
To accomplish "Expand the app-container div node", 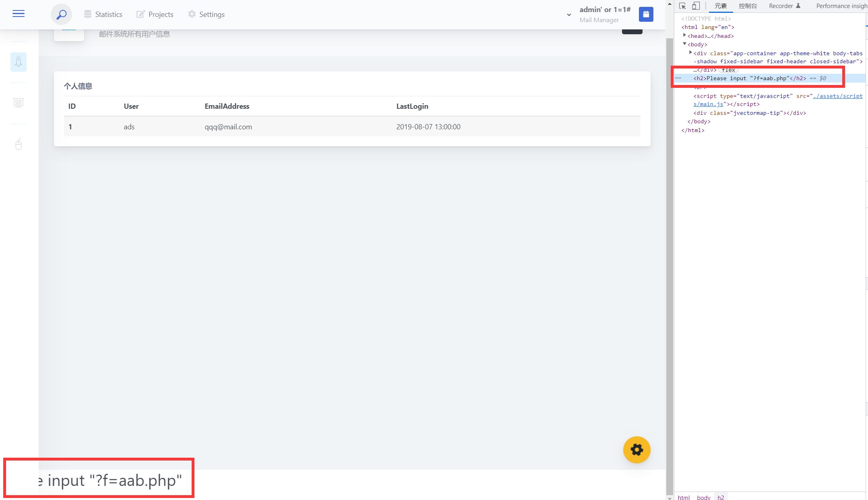I will coord(690,53).
